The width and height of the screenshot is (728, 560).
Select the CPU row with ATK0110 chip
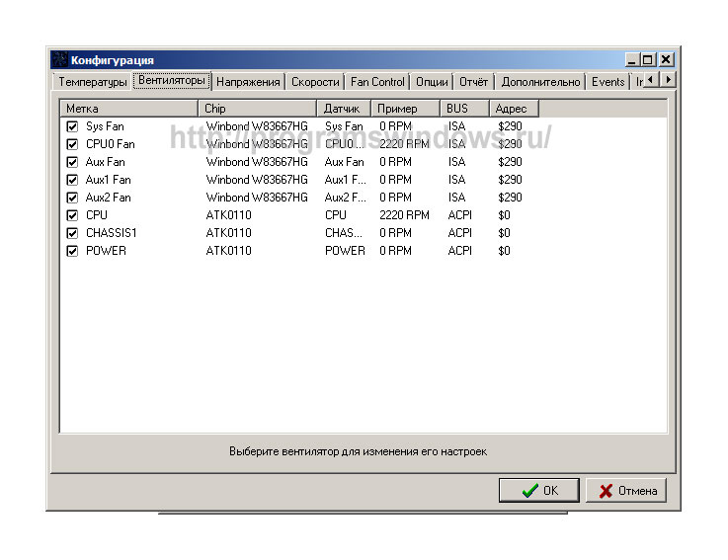(97, 215)
